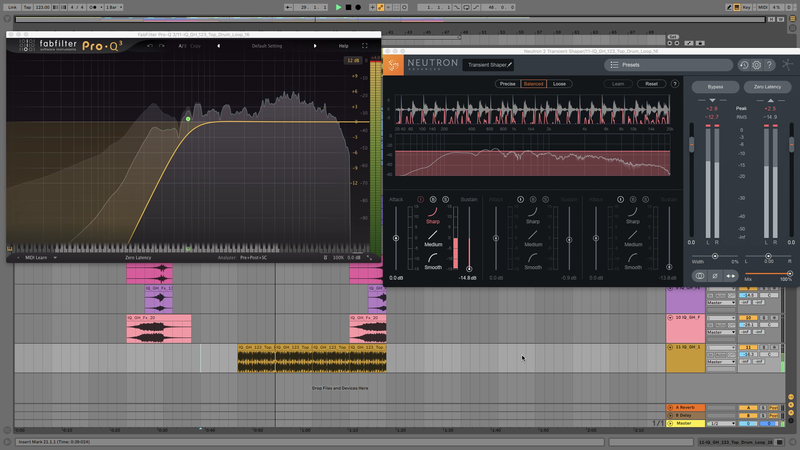This screenshot has width=800, height=450.
Task: Click Copy in Pro-Q 3 header
Action: [x=195, y=46]
